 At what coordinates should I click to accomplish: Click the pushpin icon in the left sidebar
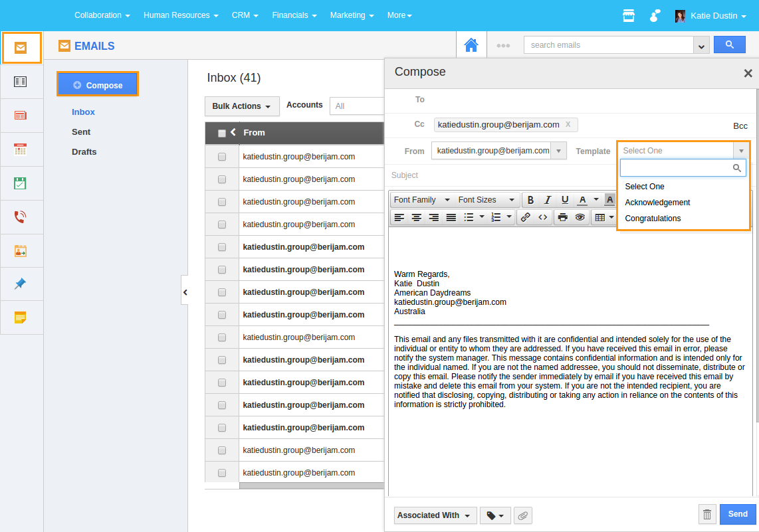(21, 284)
